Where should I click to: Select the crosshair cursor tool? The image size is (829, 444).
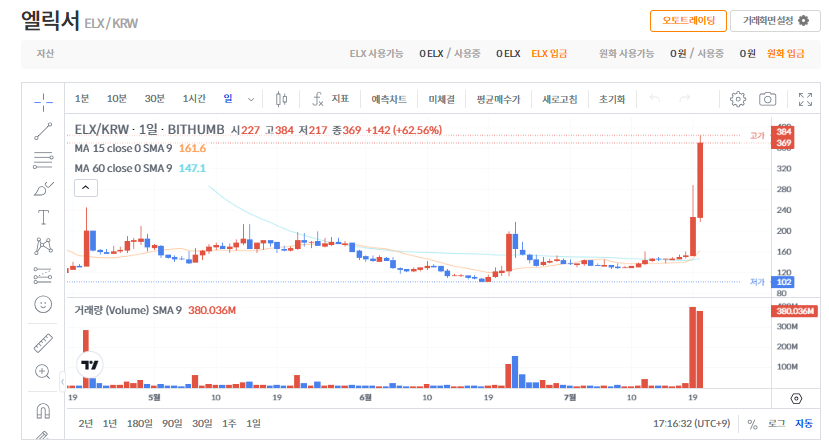[43, 102]
